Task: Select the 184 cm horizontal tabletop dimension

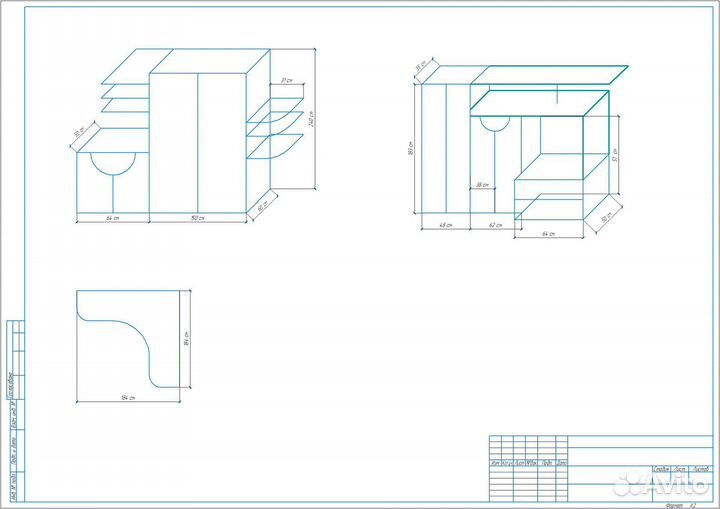Action: [127, 398]
